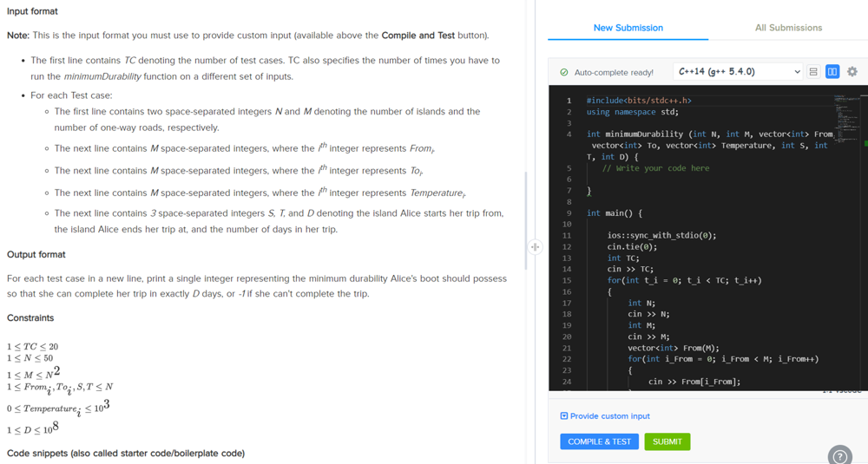The image size is (868, 464).
Task: Switch to the New Submission tab
Action: [628, 28]
